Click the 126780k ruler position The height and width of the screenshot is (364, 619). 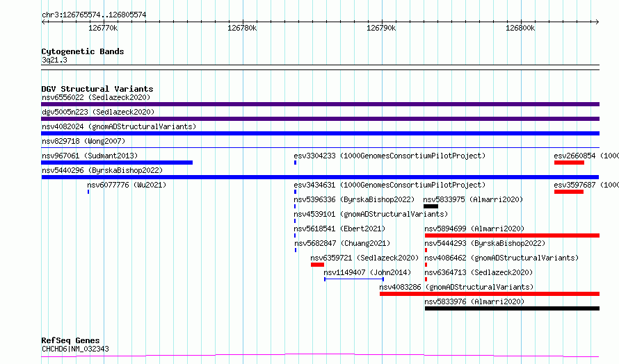[x=242, y=28]
